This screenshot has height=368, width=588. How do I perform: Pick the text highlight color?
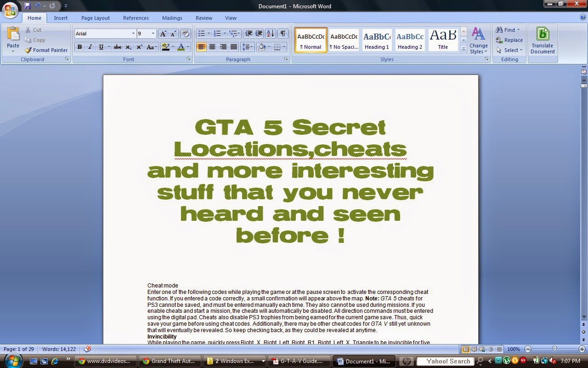click(165, 47)
